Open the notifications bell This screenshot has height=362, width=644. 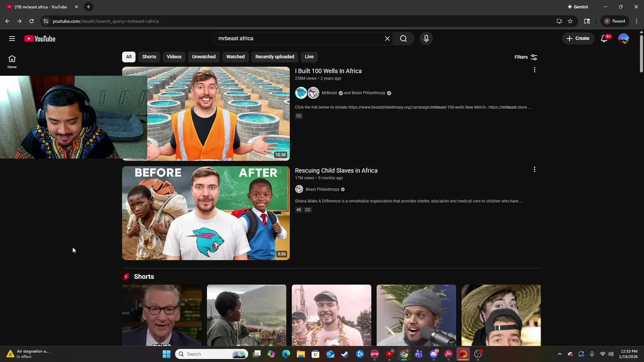coord(605,39)
